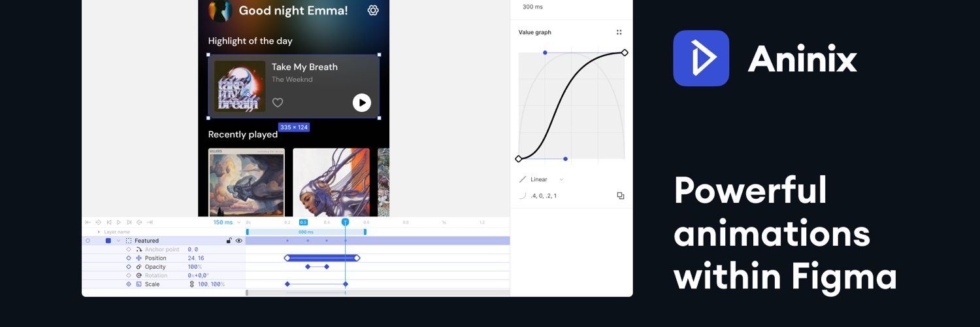The image size is (980, 327).
Task: Toggle the Opacity keyframe diamond
Action: tap(129, 267)
